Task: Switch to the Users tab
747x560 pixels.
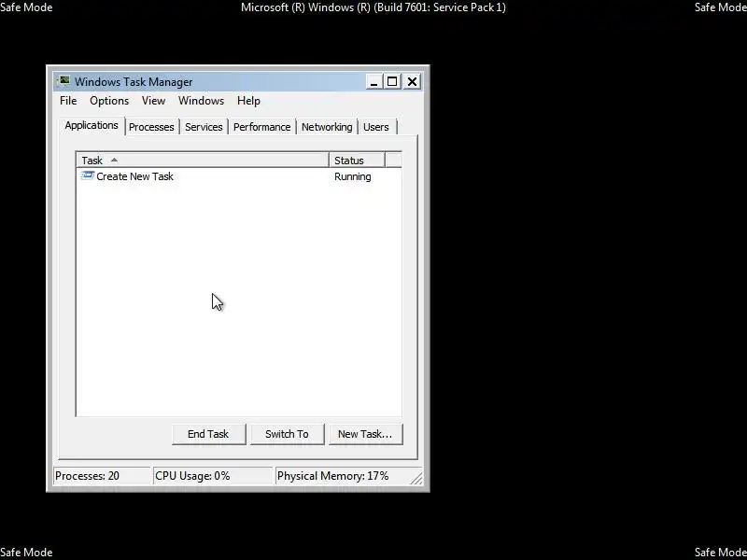Action: 376,127
